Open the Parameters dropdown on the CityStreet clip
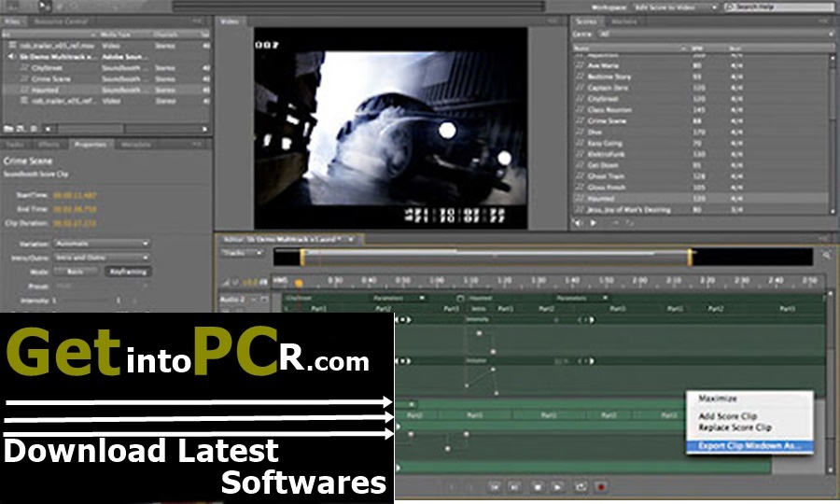Image resolution: width=840 pixels, height=504 pixels. 399,298
